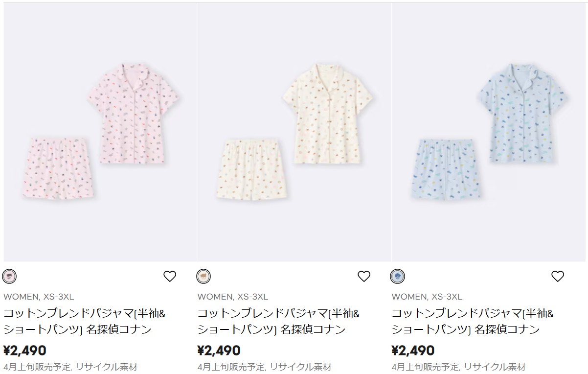Open the blue pajama product image
Image resolution: width=588 pixels, height=374 pixels.
click(489, 132)
